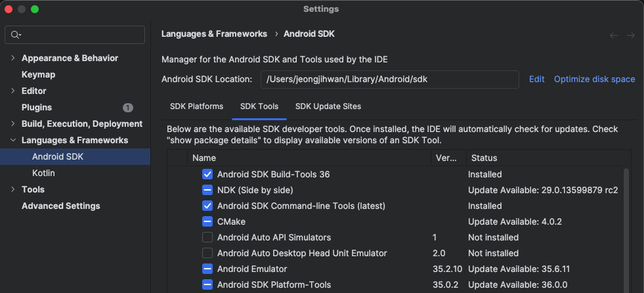This screenshot has width=644, height=293.
Task: Click the Plugins update badge
Action: pos(128,108)
